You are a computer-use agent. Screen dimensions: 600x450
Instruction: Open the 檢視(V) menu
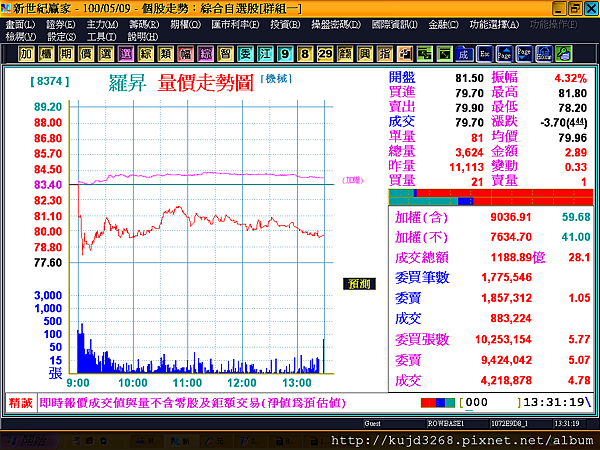point(21,37)
